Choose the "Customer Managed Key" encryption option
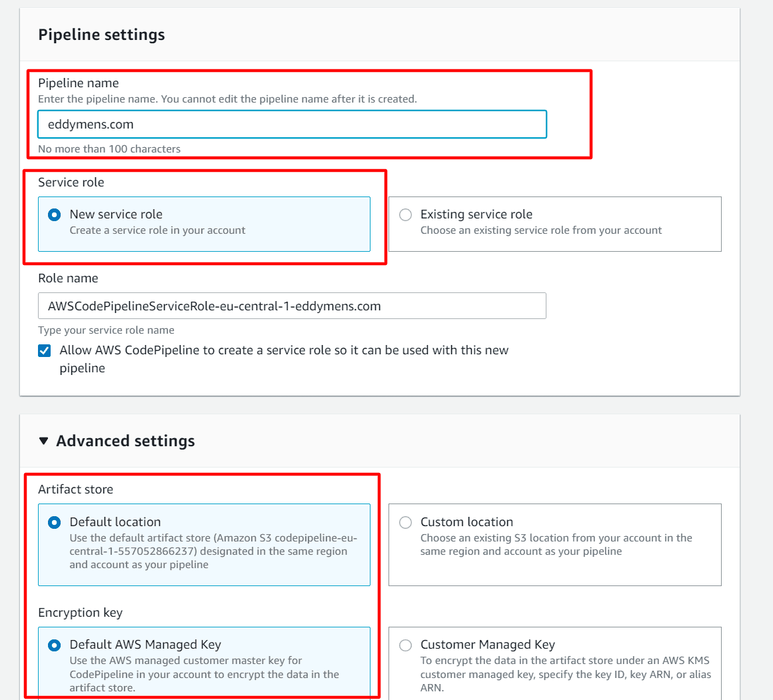The height and width of the screenshot is (700, 773). coord(405,645)
